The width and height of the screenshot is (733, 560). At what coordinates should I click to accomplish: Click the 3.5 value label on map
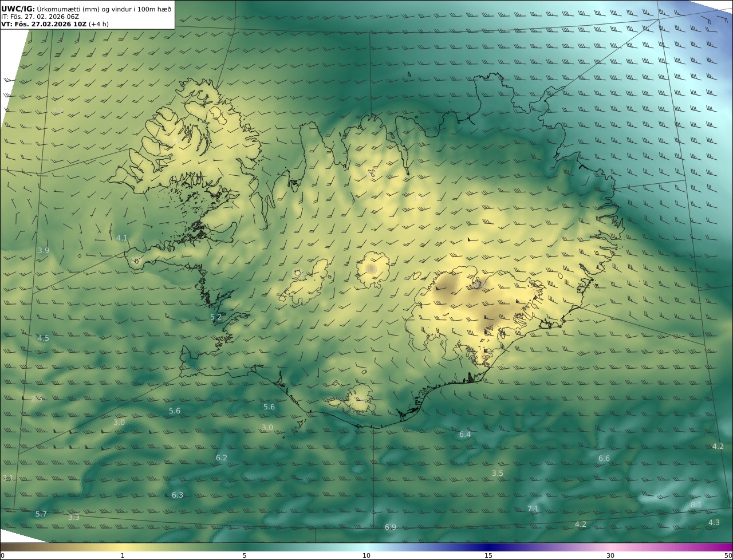(x=498, y=473)
